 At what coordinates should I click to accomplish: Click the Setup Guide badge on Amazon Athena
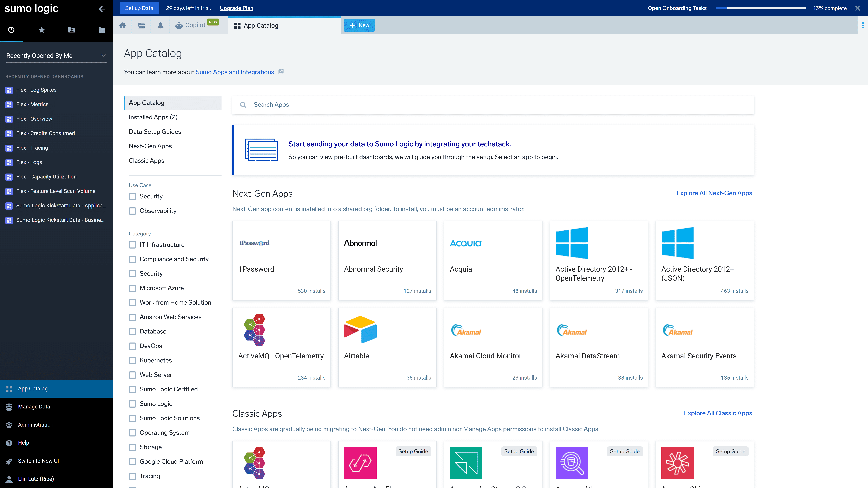coord(625,452)
